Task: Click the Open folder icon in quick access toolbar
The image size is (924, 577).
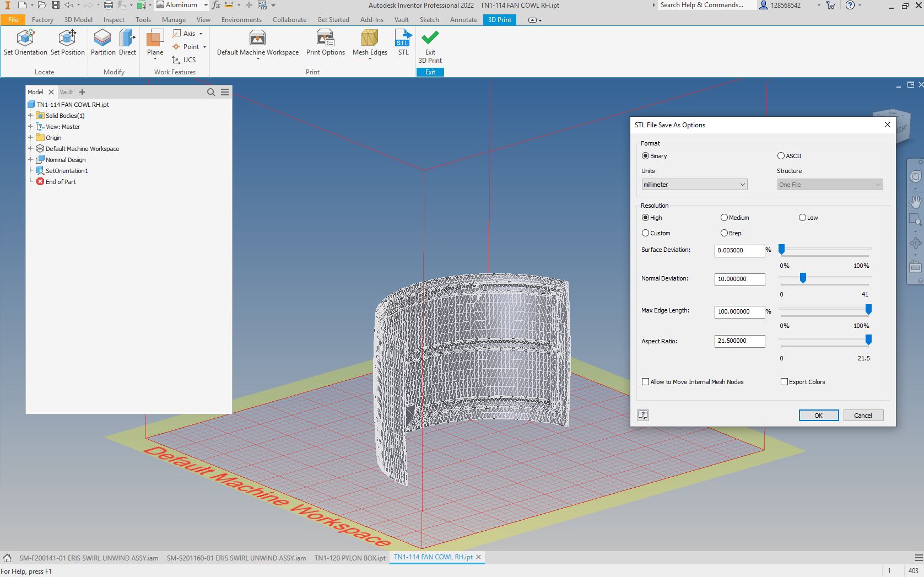Action: tap(42, 5)
